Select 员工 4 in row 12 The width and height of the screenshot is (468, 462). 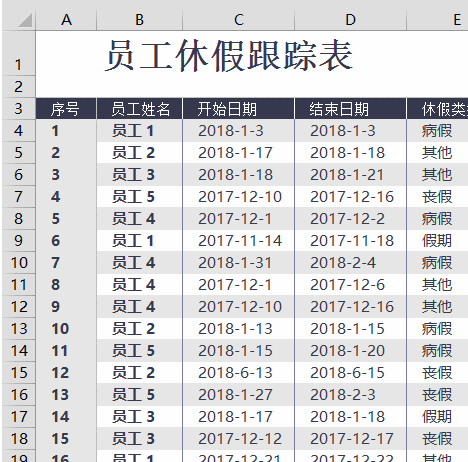[139, 307]
